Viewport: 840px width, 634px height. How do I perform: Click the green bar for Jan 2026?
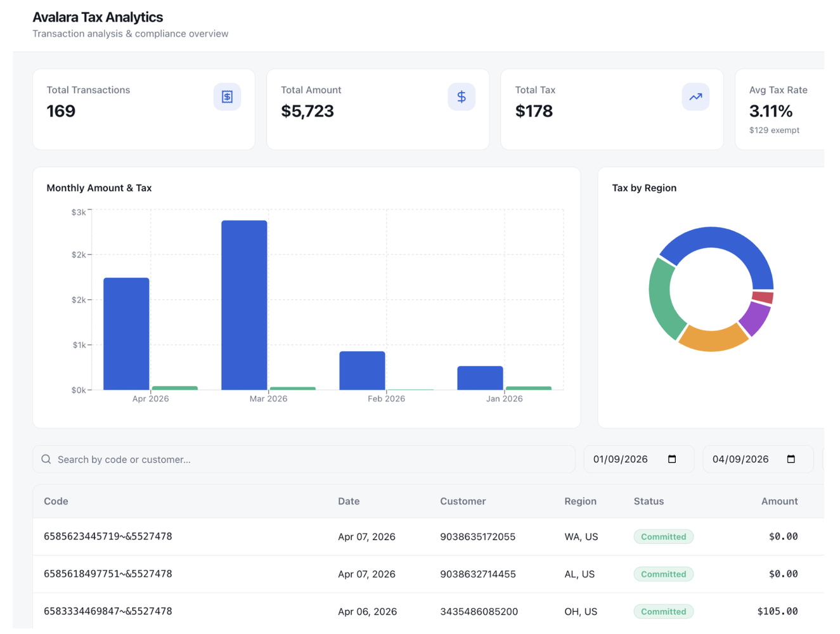(x=529, y=387)
